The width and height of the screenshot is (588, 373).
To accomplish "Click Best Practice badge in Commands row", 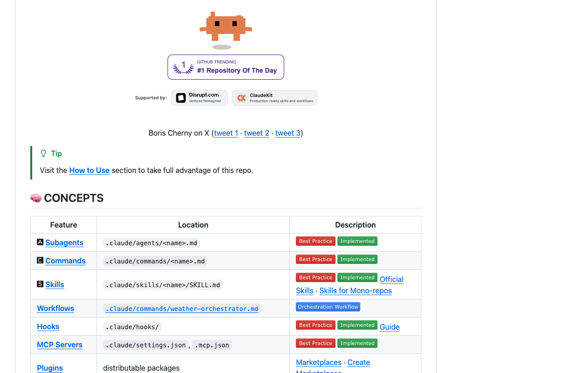I will [315, 259].
